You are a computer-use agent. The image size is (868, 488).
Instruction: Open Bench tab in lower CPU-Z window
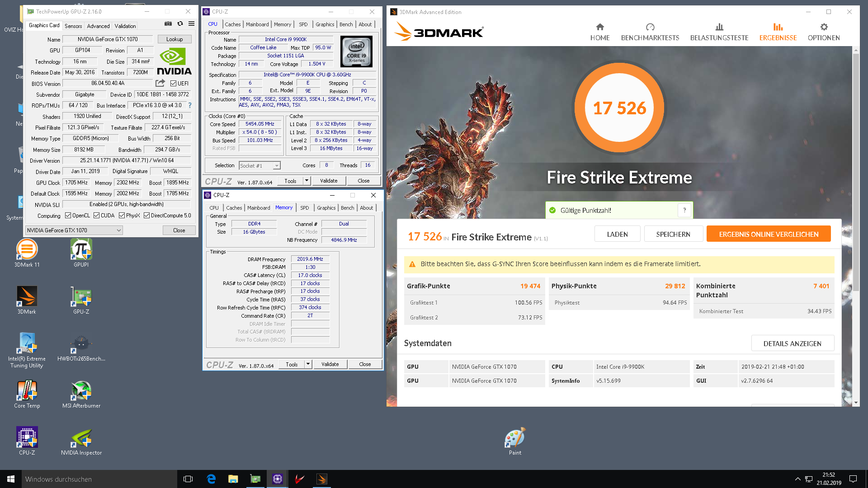coord(348,208)
